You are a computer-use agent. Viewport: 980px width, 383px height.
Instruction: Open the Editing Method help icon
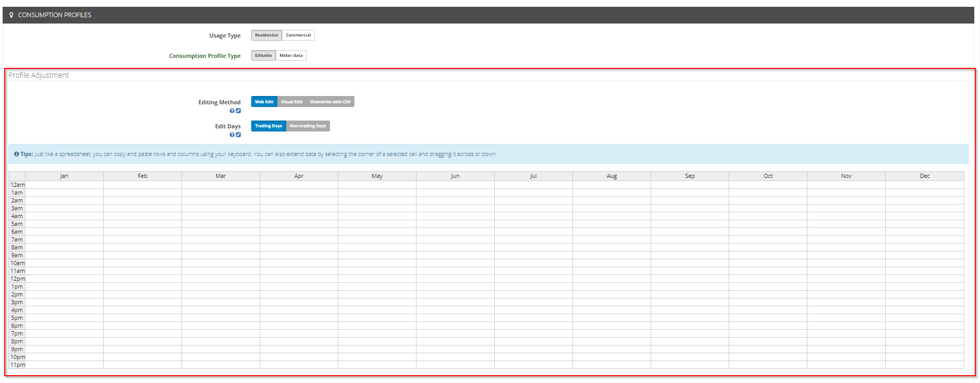point(232,111)
